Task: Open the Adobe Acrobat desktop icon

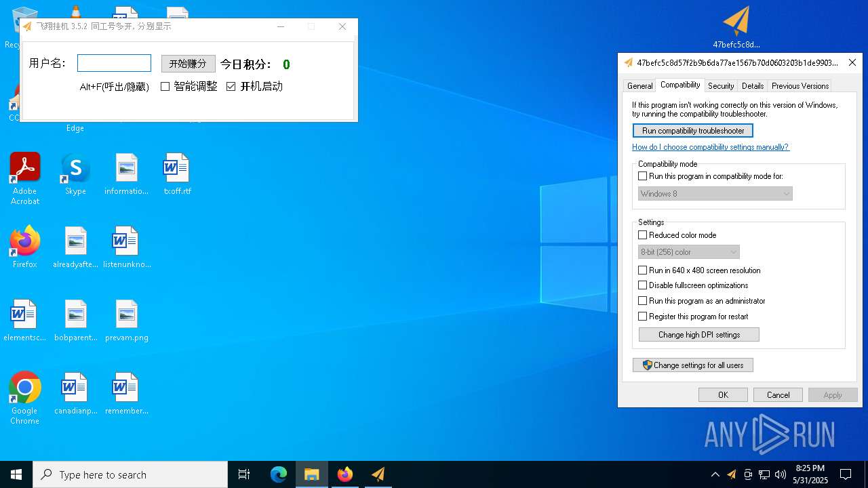Action: click(25, 178)
